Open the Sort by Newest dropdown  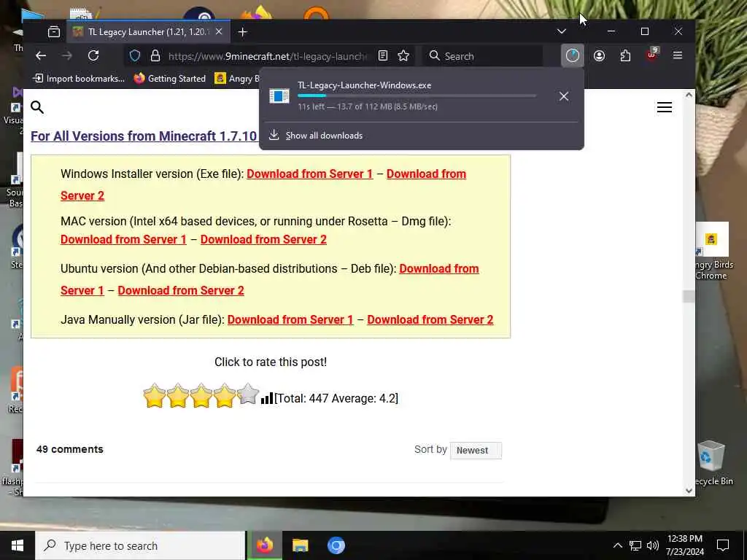tap(476, 451)
